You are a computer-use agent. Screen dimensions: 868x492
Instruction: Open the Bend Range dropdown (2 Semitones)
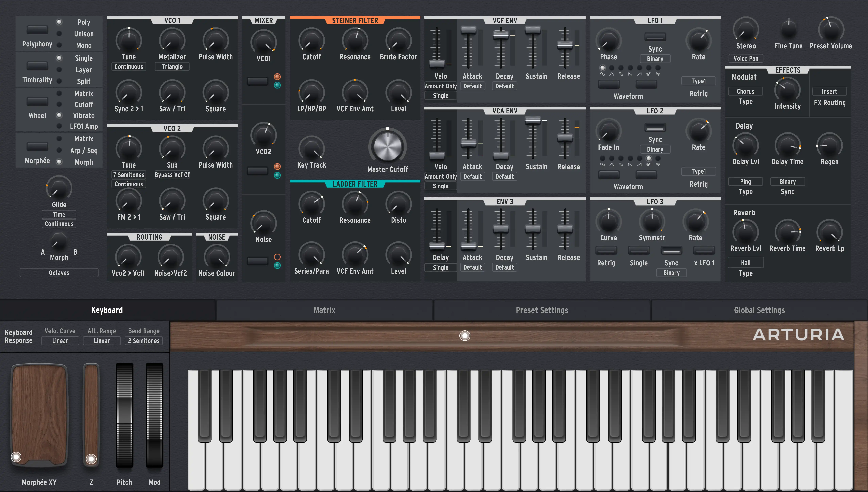[x=143, y=341]
